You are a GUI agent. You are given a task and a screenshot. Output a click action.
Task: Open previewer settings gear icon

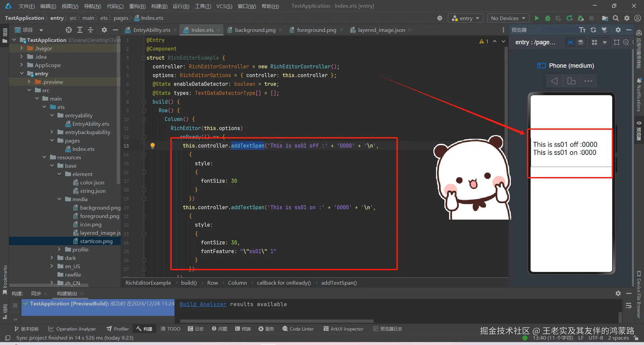tap(618, 30)
